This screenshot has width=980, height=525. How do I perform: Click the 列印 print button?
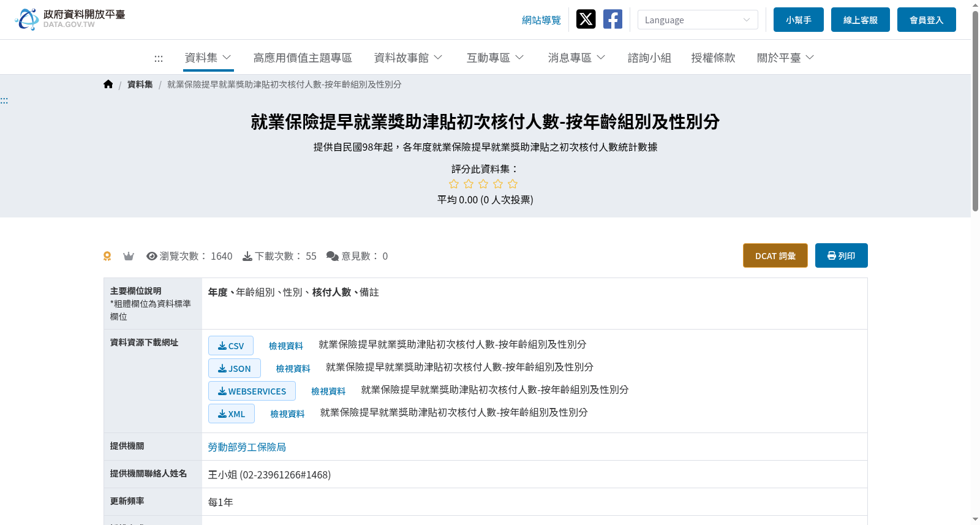(x=842, y=255)
